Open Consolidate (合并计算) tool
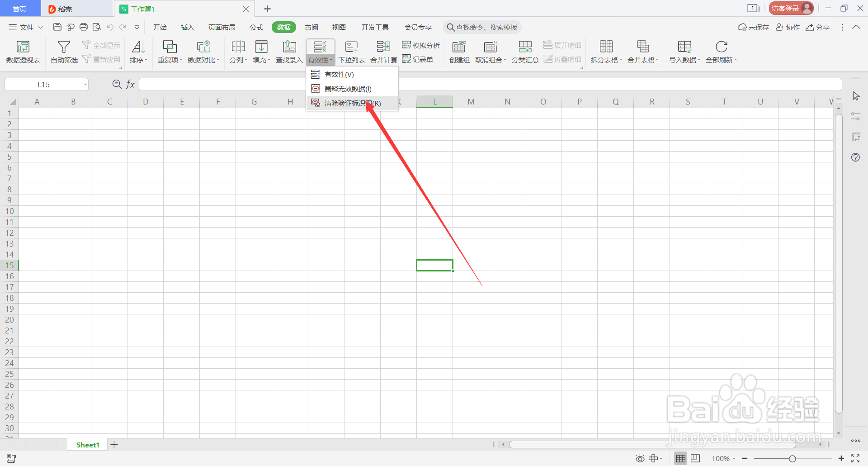 383,52
